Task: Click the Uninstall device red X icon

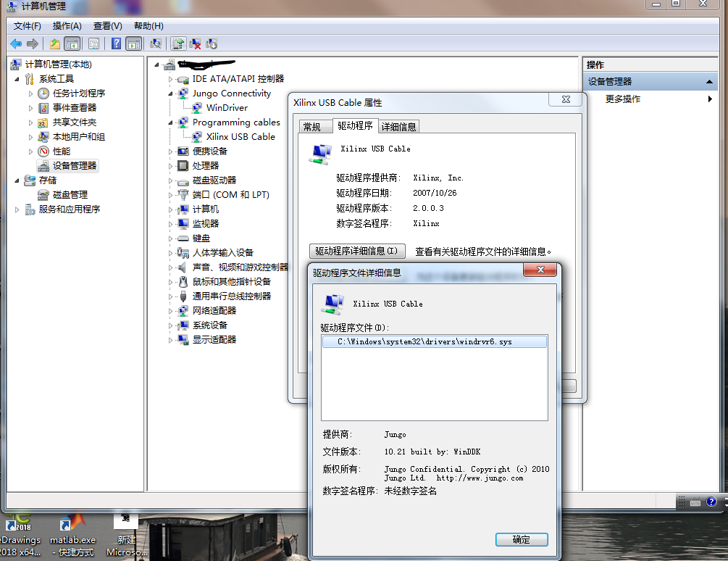Action: click(x=195, y=44)
